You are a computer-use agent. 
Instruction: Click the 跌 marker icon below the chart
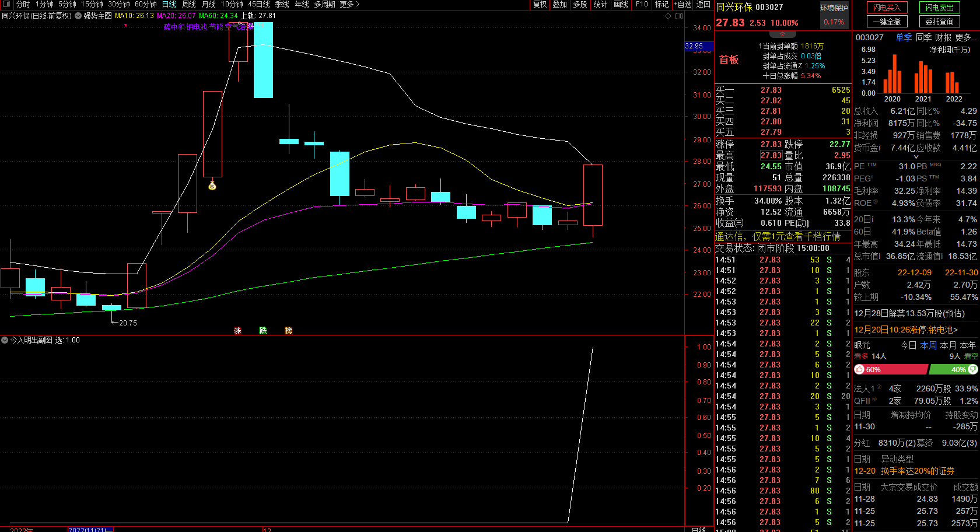pyautogui.click(x=262, y=330)
